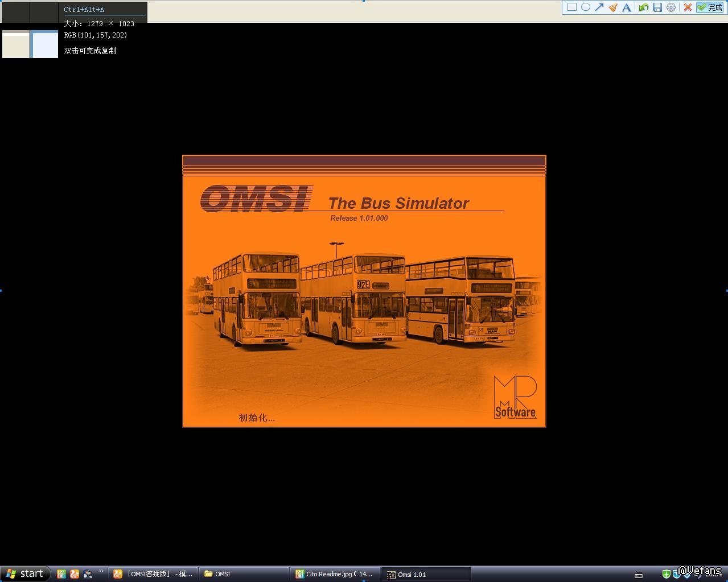The image size is (728, 582).
Task: Select the rectangle annotation tool
Action: coord(572,7)
